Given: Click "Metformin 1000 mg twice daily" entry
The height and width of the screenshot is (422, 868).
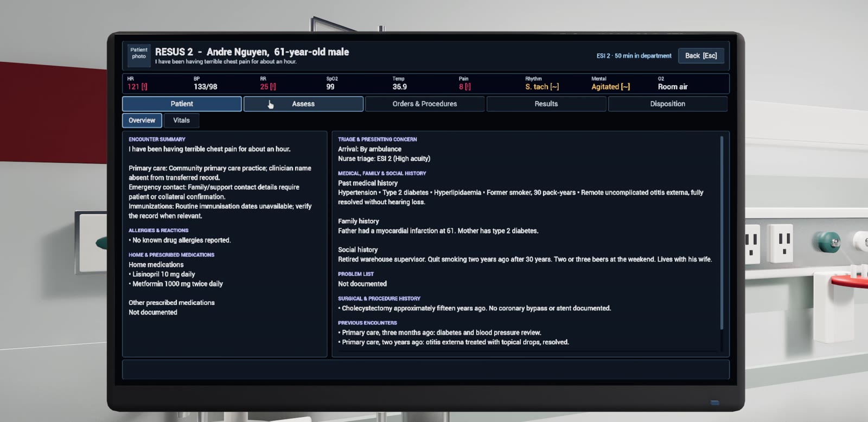Looking at the screenshot, I should (176, 284).
